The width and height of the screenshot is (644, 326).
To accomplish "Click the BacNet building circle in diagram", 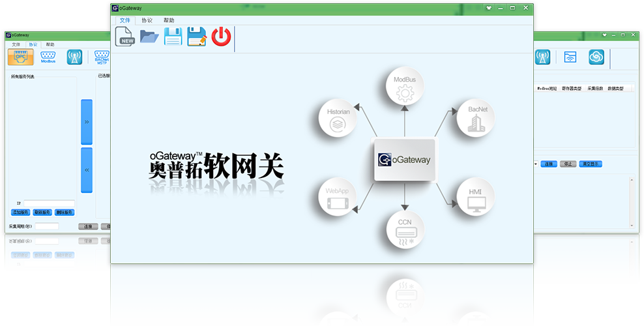I will 476,117.
